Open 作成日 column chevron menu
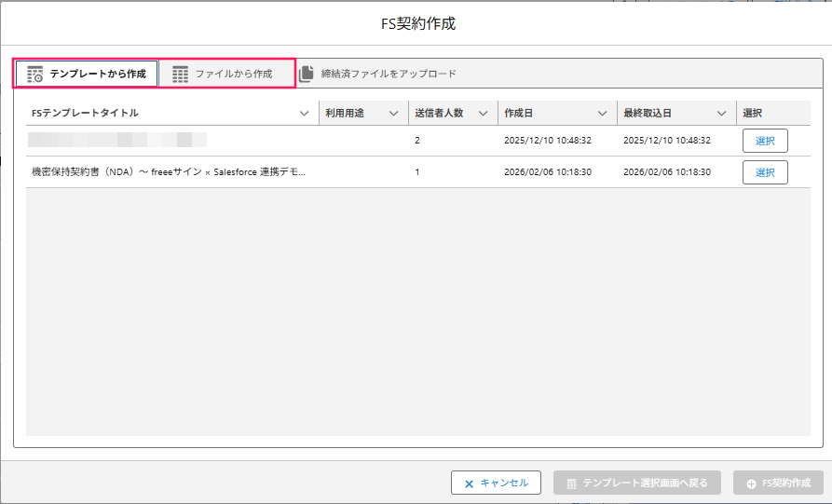The width and height of the screenshot is (832, 504). pyautogui.click(x=602, y=113)
